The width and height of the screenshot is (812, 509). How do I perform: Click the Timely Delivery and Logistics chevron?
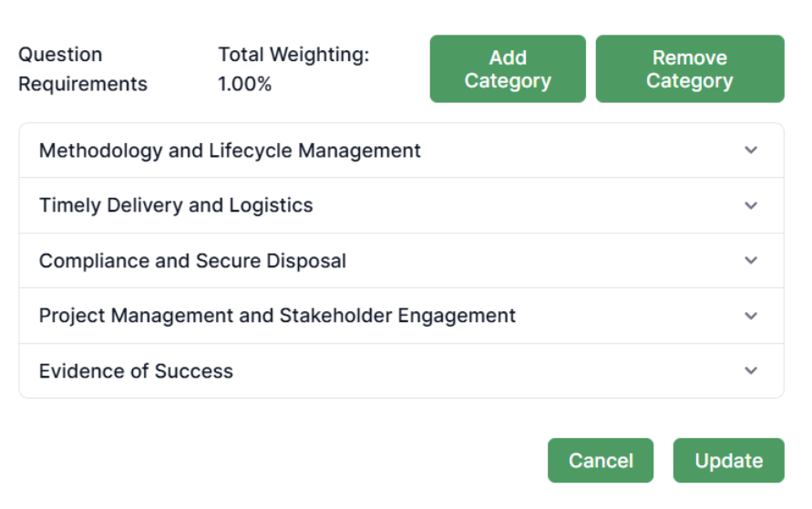(x=751, y=205)
